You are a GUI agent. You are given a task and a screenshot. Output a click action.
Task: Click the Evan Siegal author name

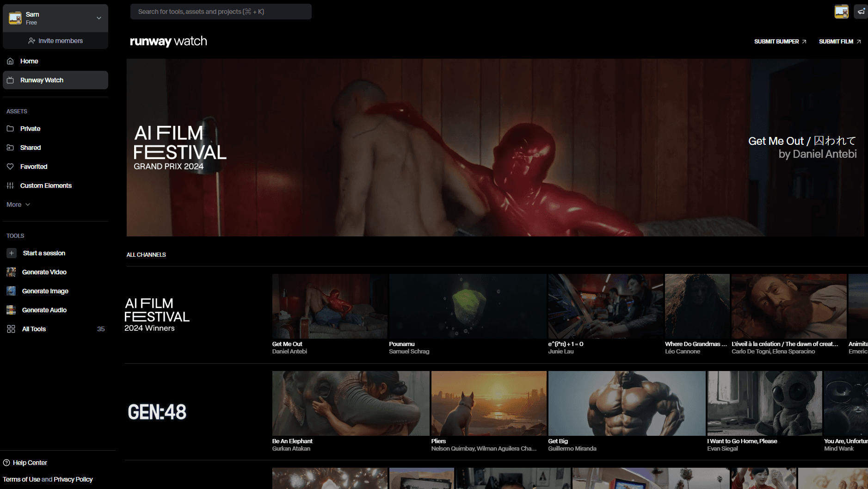click(x=722, y=449)
